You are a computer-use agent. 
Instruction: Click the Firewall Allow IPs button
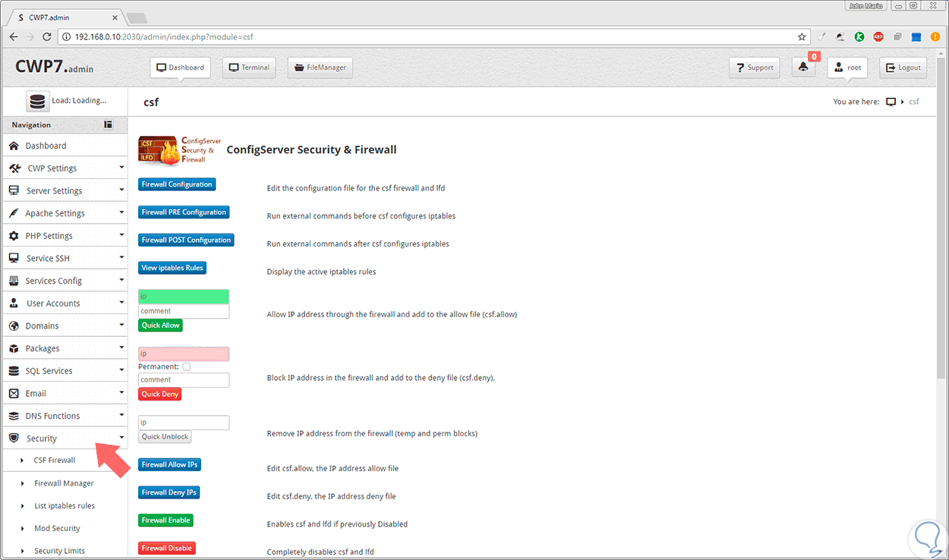point(170,464)
